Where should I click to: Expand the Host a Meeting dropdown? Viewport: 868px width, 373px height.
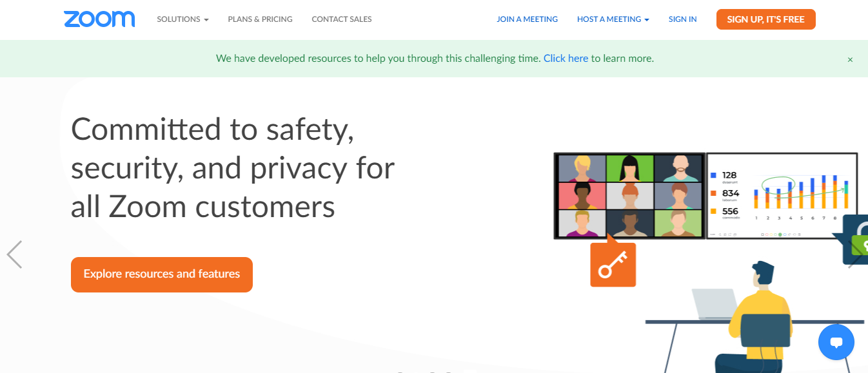613,19
